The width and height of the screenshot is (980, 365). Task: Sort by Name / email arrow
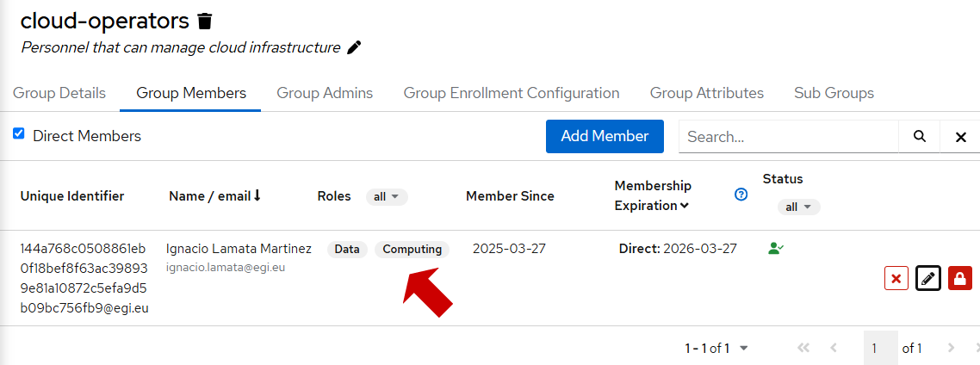pyautogui.click(x=257, y=195)
